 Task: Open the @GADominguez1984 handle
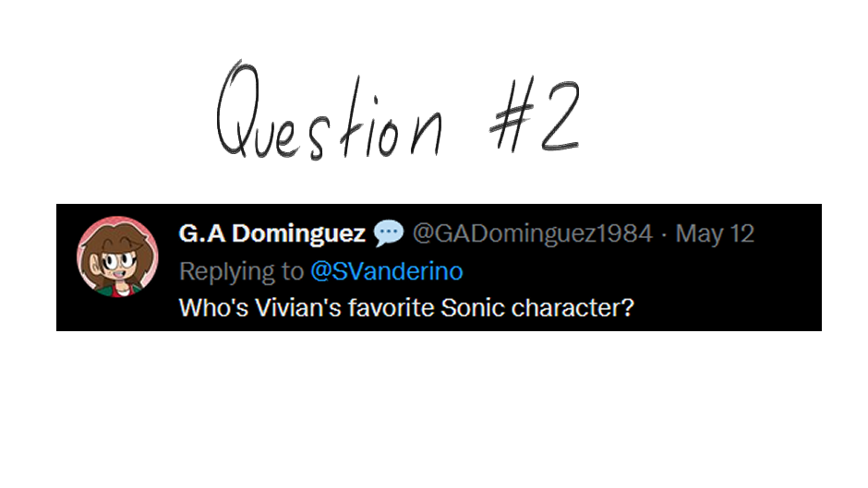pyautogui.click(x=531, y=234)
